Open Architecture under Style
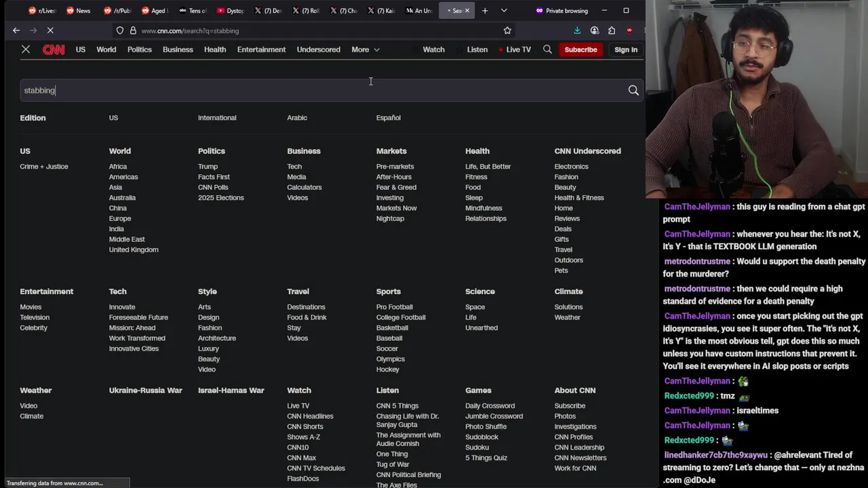The image size is (868, 488). pos(217,338)
